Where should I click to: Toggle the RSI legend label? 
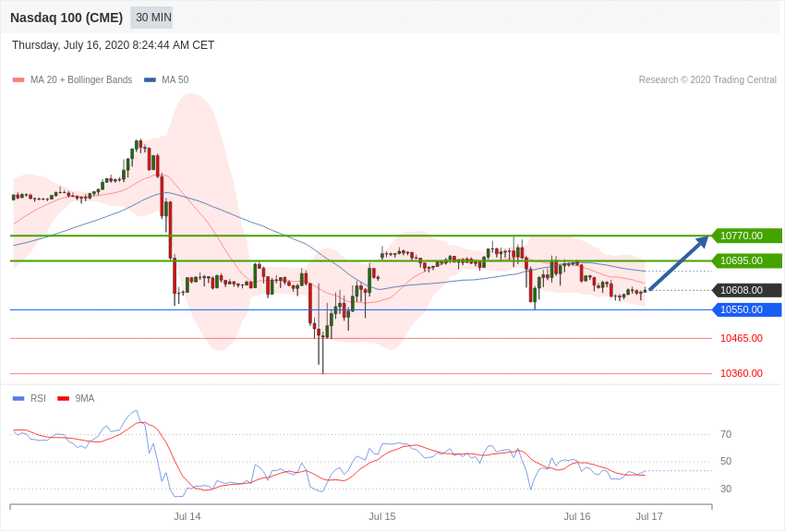[38, 398]
